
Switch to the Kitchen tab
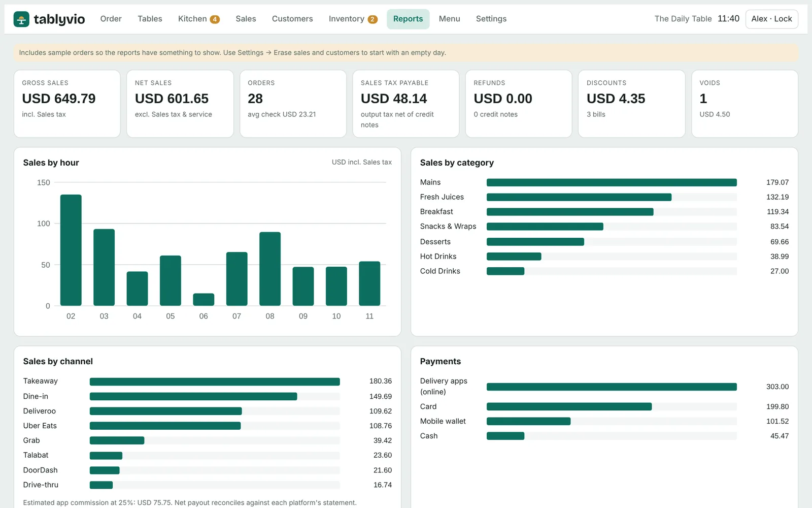(x=198, y=19)
